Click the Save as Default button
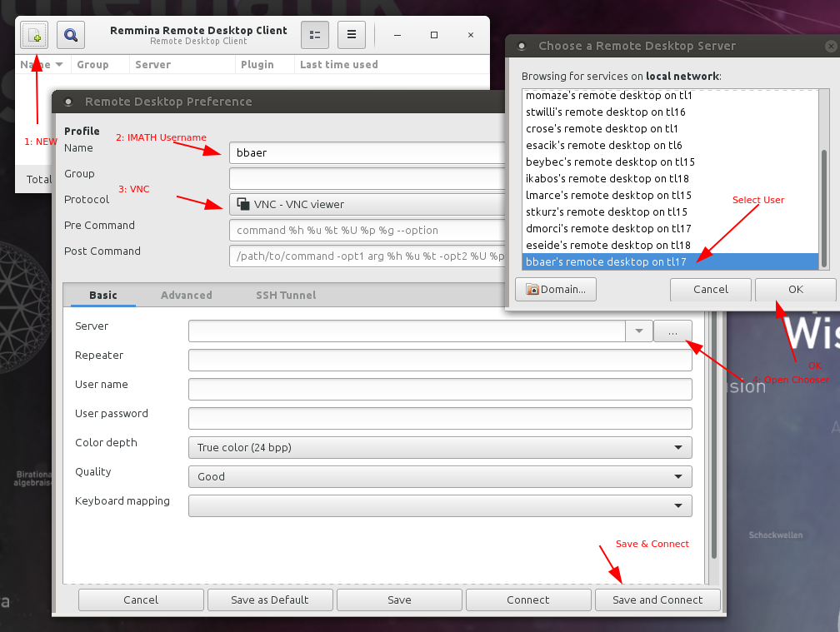 (270, 600)
